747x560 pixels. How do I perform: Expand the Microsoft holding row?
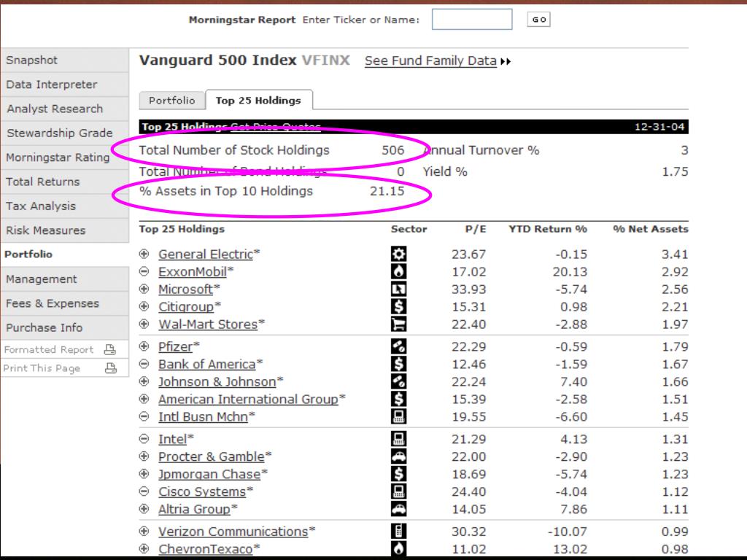click(144, 289)
